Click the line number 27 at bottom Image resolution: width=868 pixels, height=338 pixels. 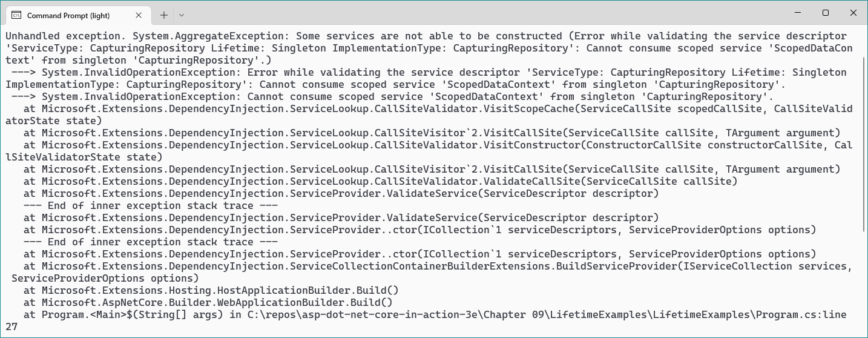12,327
